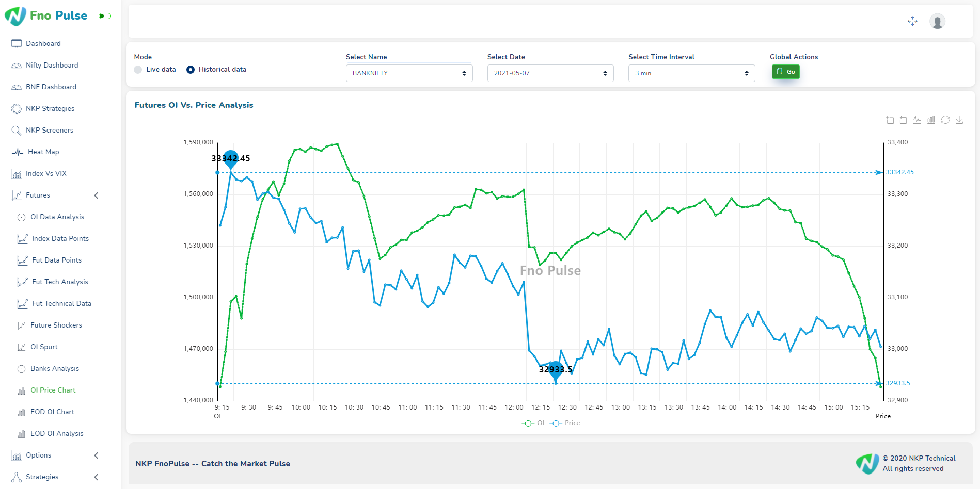Open Index Data Points
This screenshot has width=980, height=489.
[x=60, y=239]
